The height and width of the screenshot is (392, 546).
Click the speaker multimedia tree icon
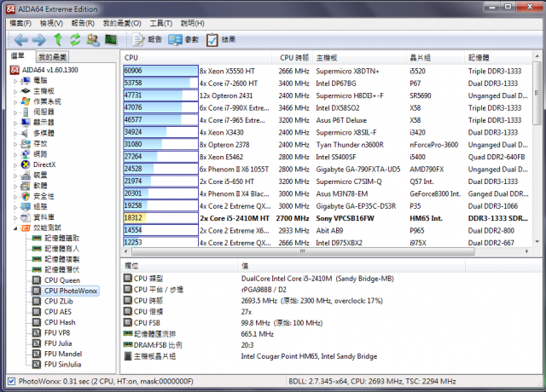pyautogui.click(x=25, y=133)
